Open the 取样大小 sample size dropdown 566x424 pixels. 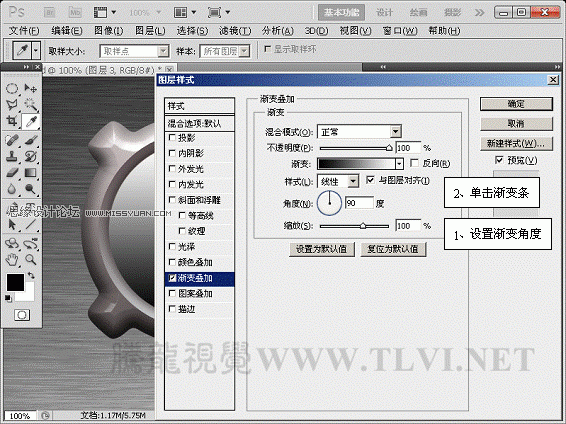point(134,51)
